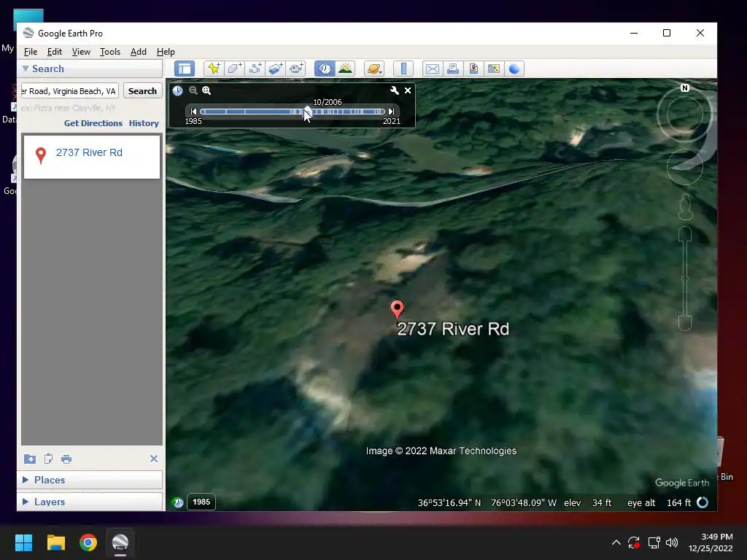Zoom in the time slider range
This screenshot has height=560, width=747.
(x=206, y=90)
